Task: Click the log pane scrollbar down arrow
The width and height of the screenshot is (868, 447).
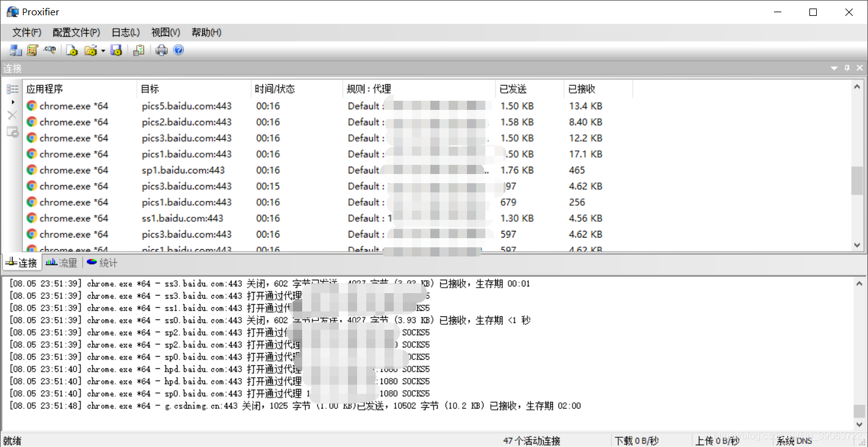Action: 859,425
